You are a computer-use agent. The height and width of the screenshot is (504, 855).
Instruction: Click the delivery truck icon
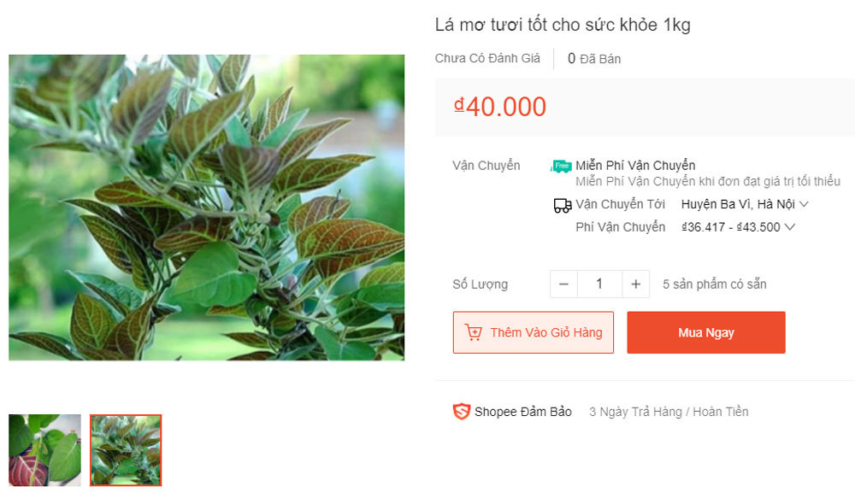pos(562,205)
